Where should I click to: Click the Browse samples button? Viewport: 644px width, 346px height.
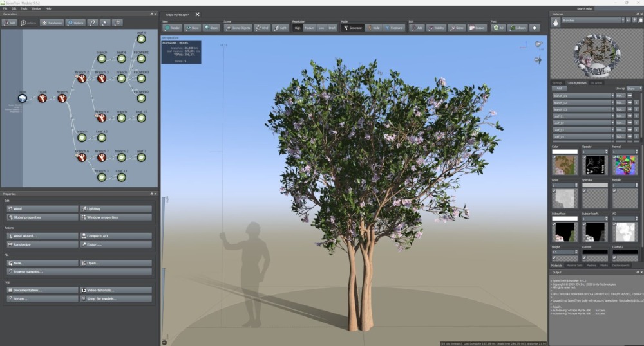click(x=79, y=272)
